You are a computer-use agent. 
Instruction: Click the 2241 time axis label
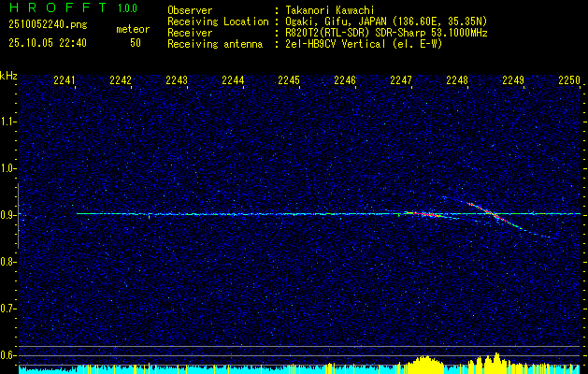65,80
